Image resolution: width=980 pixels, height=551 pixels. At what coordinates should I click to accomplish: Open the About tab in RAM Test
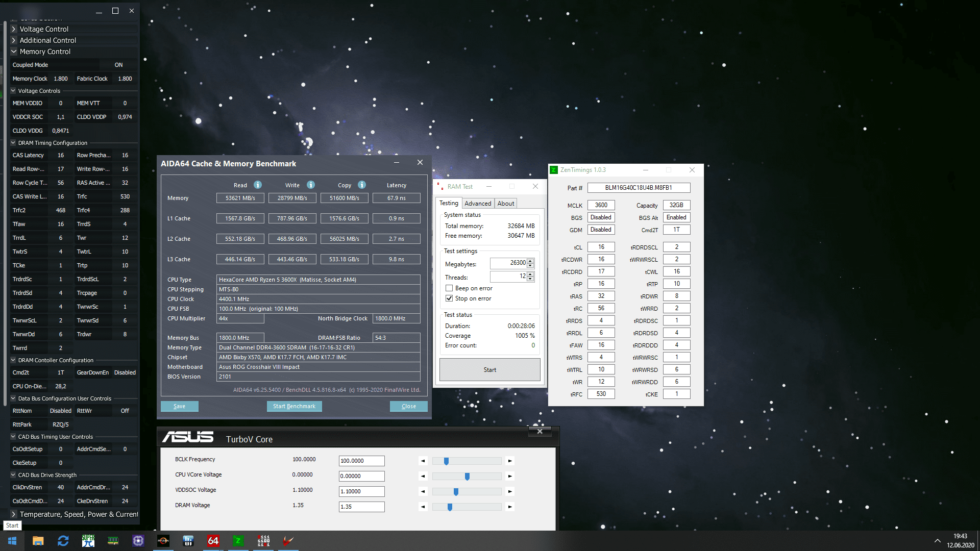click(506, 203)
